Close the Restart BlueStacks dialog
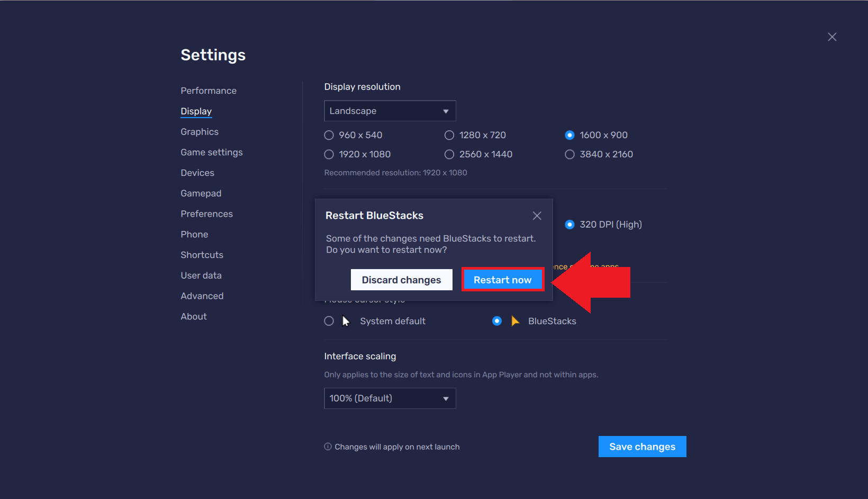This screenshot has width=868, height=499. (x=537, y=216)
